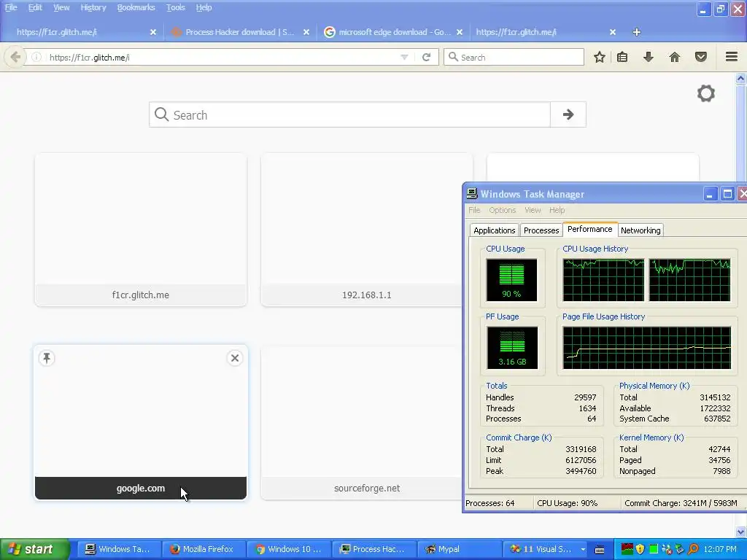Switch to Mozilla Firefox taskbar button
747x560 pixels.
204,549
